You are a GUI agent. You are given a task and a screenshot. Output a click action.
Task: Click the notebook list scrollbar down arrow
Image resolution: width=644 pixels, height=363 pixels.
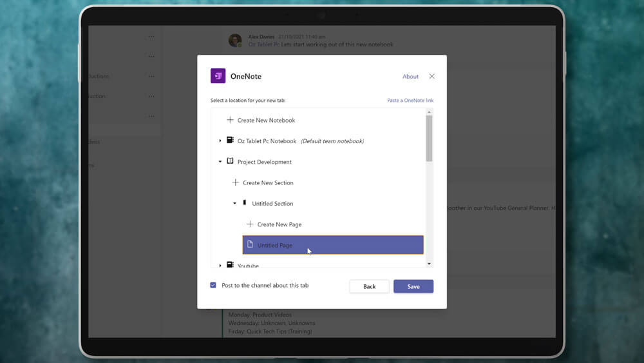click(x=429, y=264)
